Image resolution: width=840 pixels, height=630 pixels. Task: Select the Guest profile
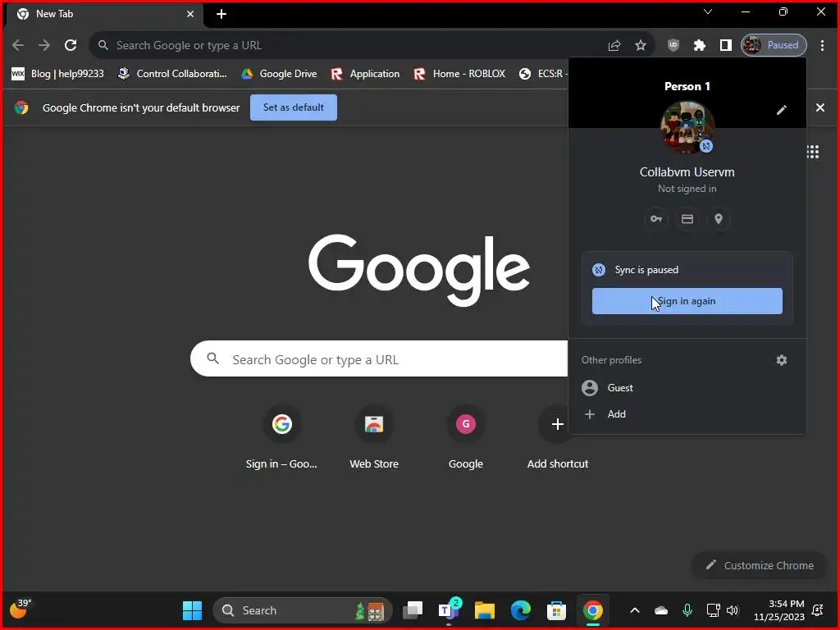click(687, 388)
